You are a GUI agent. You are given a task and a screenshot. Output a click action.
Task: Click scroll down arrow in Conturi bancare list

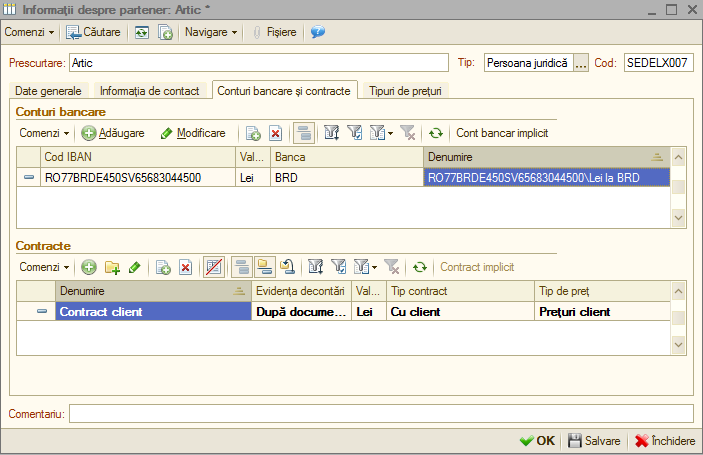click(678, 218)
